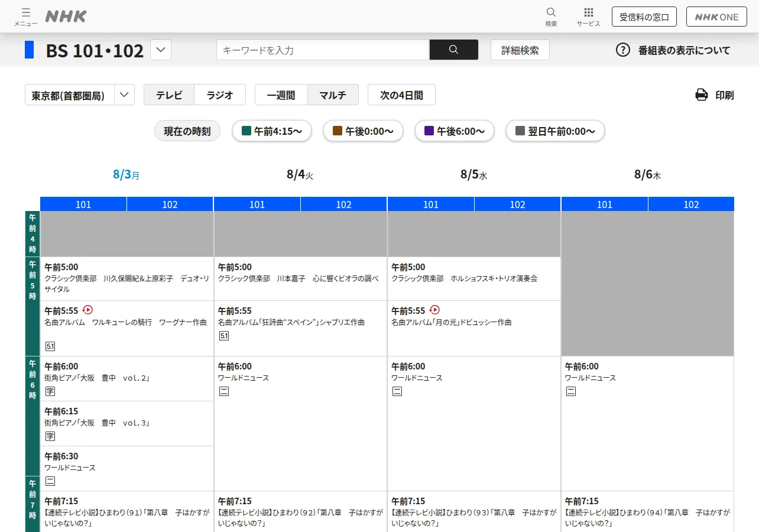Select the 101 channel header under 8/5
The image size is (759, 532).
(x=431, y=204)
